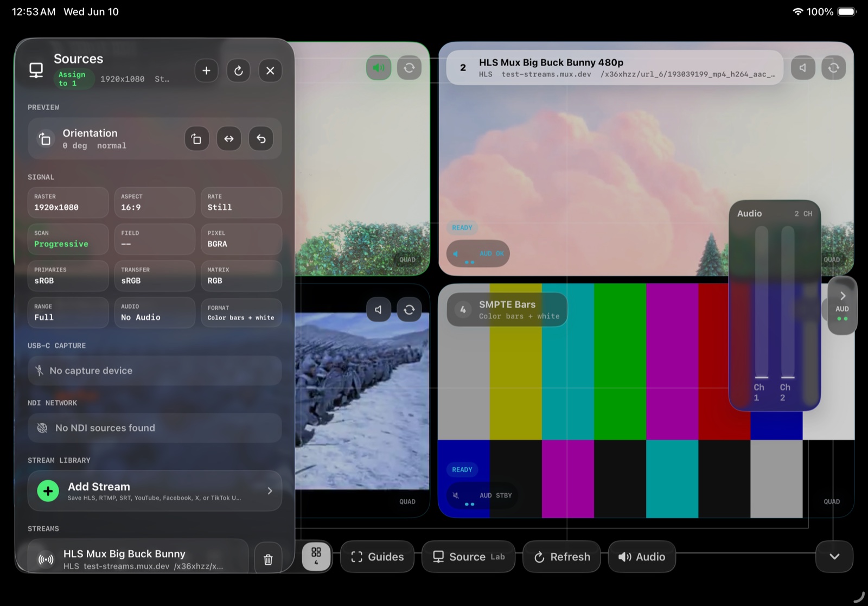Image resolution: width=868 pixels, height=606 pixels.
Task: Click the No capture device row
Action: [155, 371]
